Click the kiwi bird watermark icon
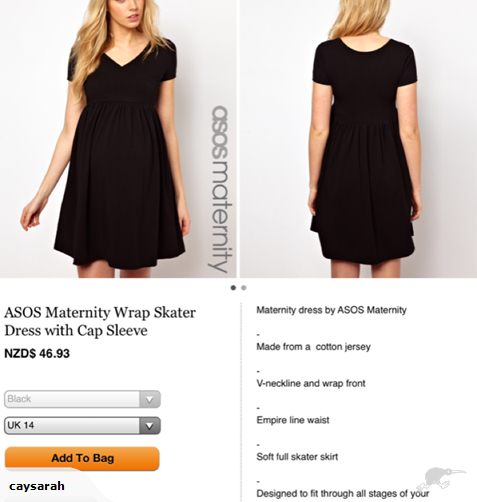The height and width of the screenshot is (502, 477). pyautogui.click(x=442, y=479)
